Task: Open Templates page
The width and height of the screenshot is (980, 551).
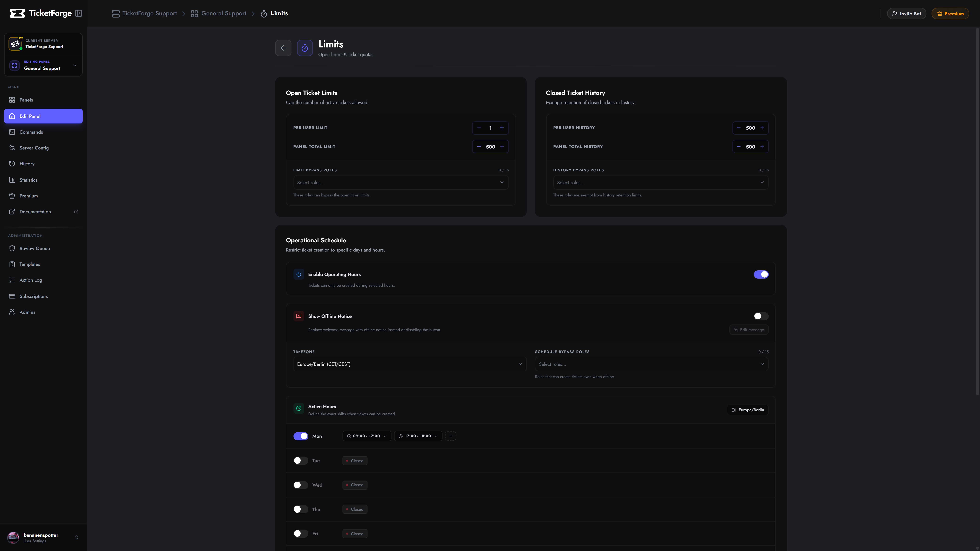Action: (43, 264)
